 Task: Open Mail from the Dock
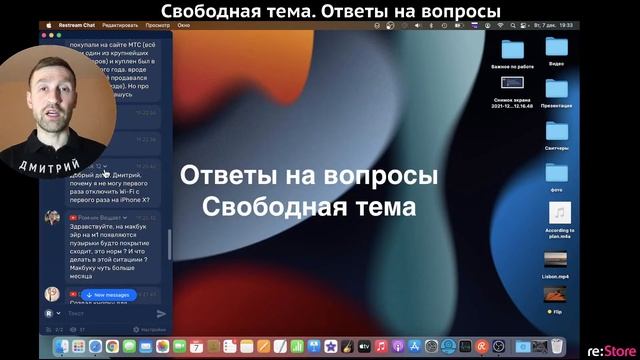[x=146, y=347]
